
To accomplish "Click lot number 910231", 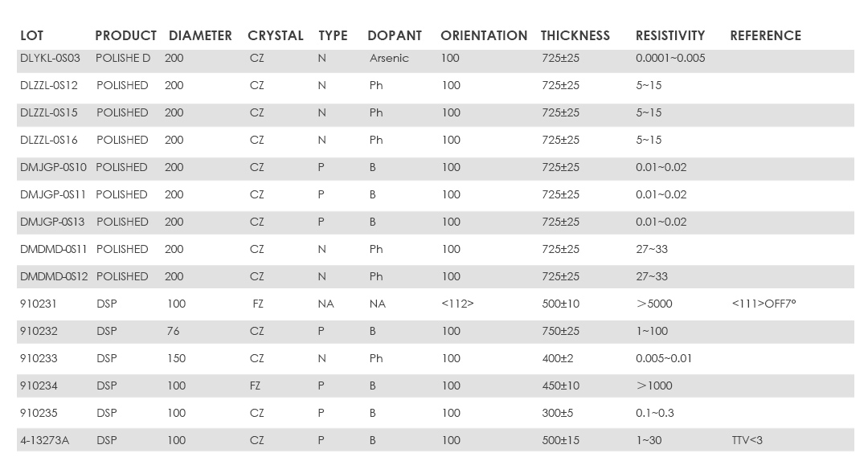I will (x=39, y=304).
